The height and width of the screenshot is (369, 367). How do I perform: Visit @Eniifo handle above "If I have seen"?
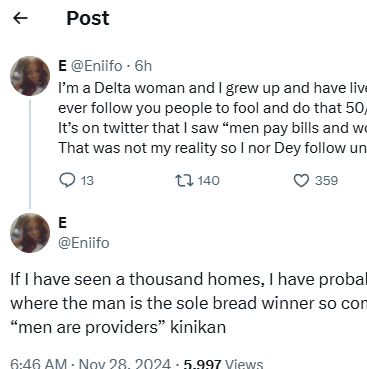coord(84,243)
